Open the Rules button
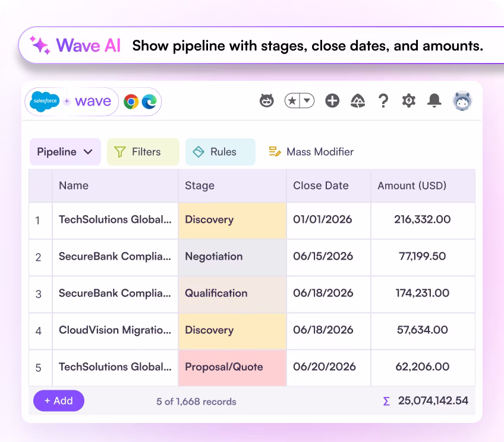Screen dimensions: 504x442 [220, 151]
